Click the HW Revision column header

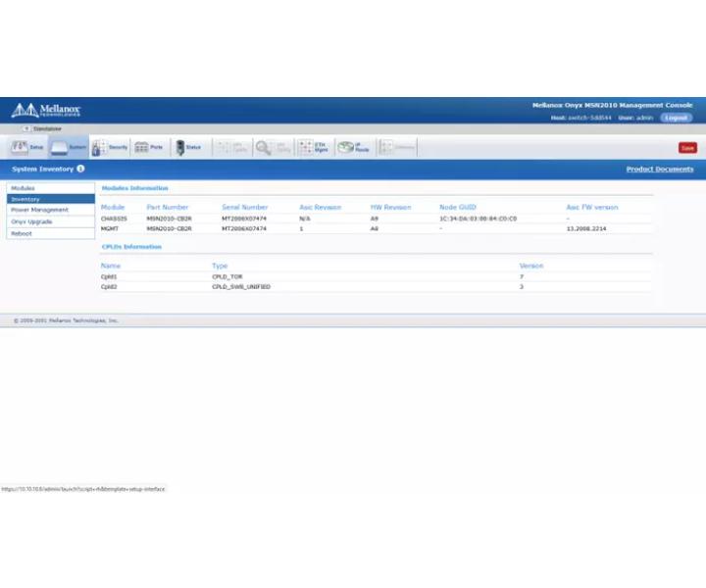tap(390, 207)
